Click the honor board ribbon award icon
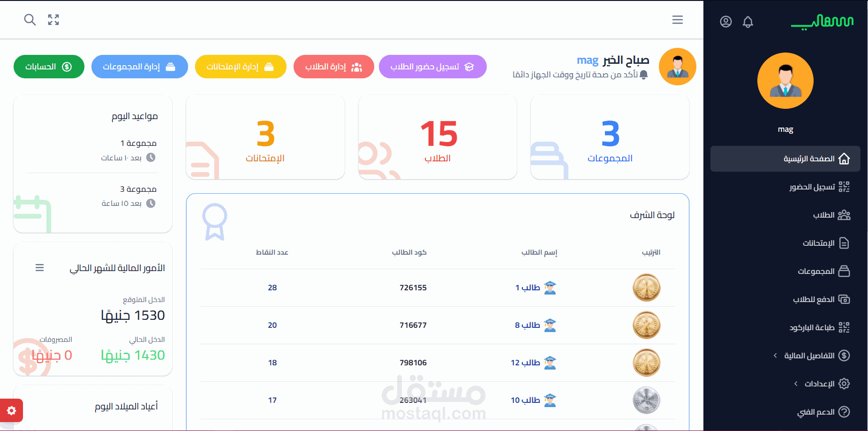The height and width of the screenshot is (431, 868). pos(215,221)
